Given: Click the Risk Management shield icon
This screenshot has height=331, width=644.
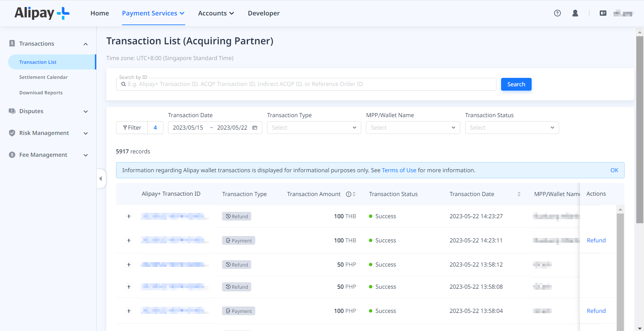Looking at the screenshot, I should [12, 133].
